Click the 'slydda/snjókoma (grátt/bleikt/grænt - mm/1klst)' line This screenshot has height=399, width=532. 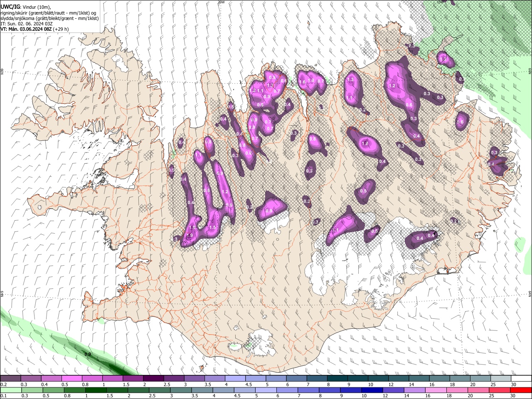49,18
